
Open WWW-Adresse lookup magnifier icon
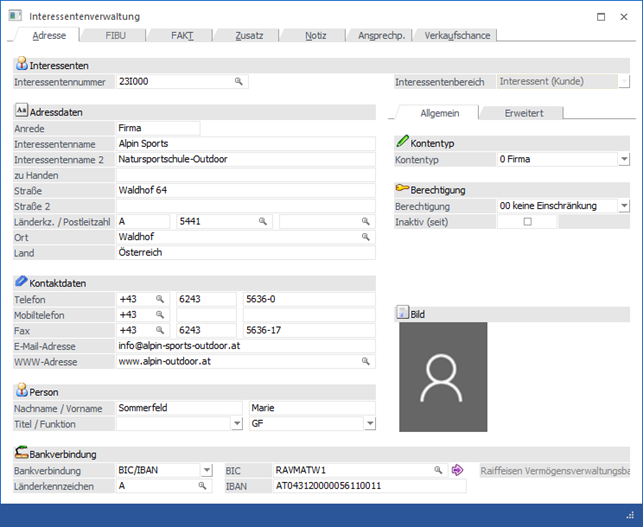(365, 360)
